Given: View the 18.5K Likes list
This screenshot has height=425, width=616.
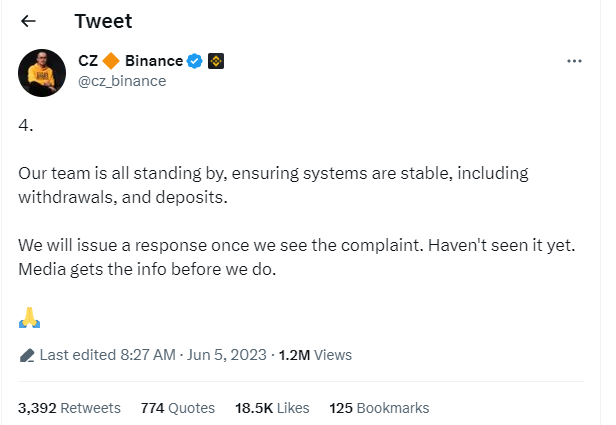Looking at the screenshot, I should [x=272, y=408].
